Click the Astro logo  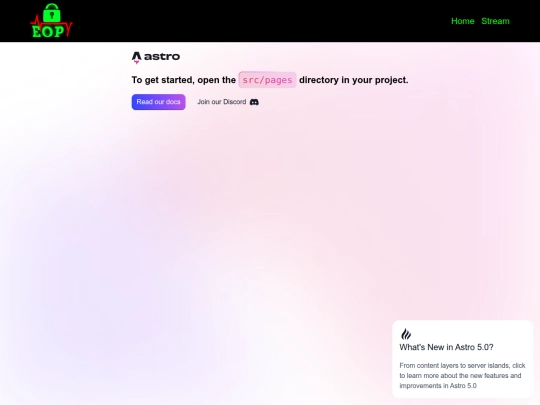tap(156, 57)
